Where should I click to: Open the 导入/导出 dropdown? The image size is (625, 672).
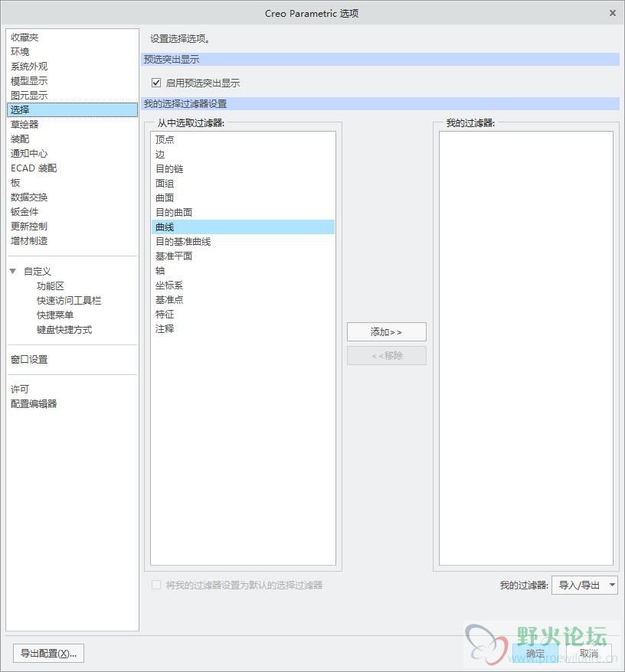click(584, 585)
